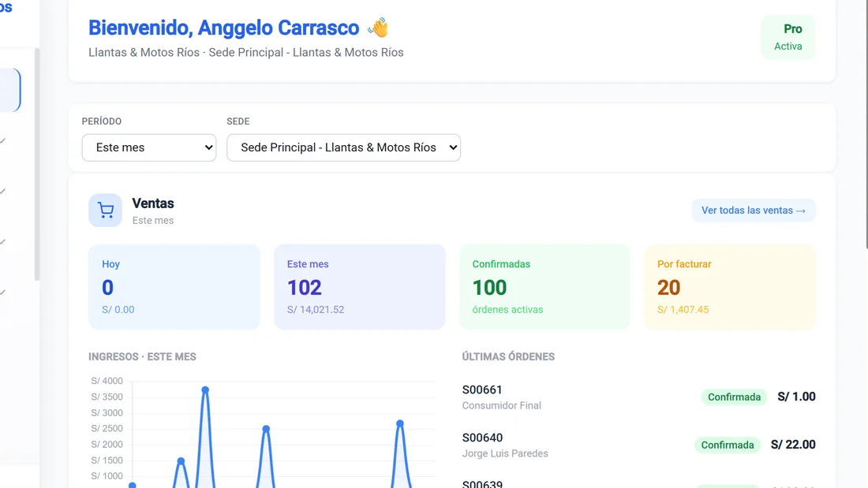The height and width of the screenshot is (488, 868).
Task: Click the waving hand emoji
Action: [x=378, y=28]
